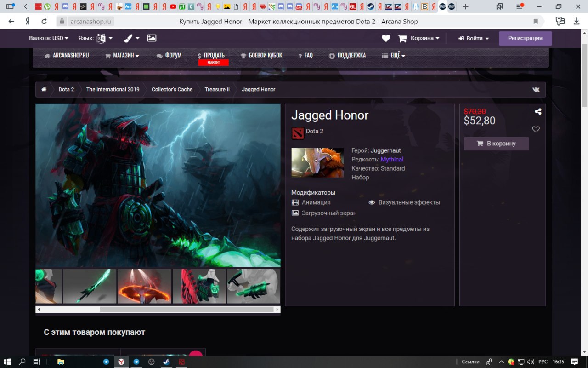This screenshot has height=368, width=588.
Task: Click the Windows Start button
Action: pyautogui.click(x=7, y=362)
